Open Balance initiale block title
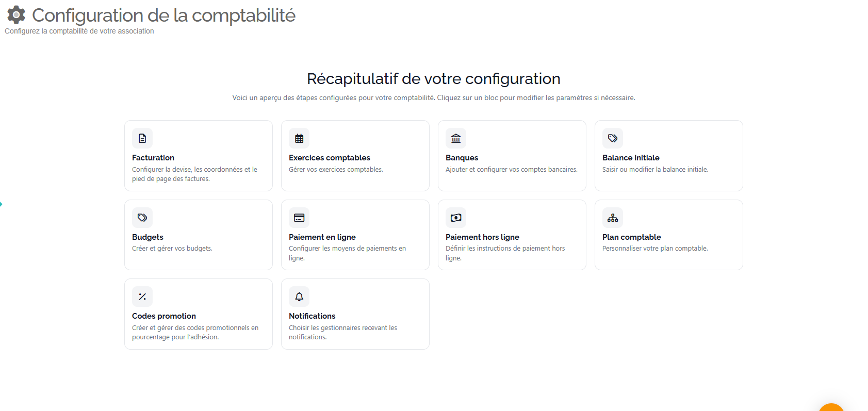The height and width of the screenshot is (411, 868). 631,158
